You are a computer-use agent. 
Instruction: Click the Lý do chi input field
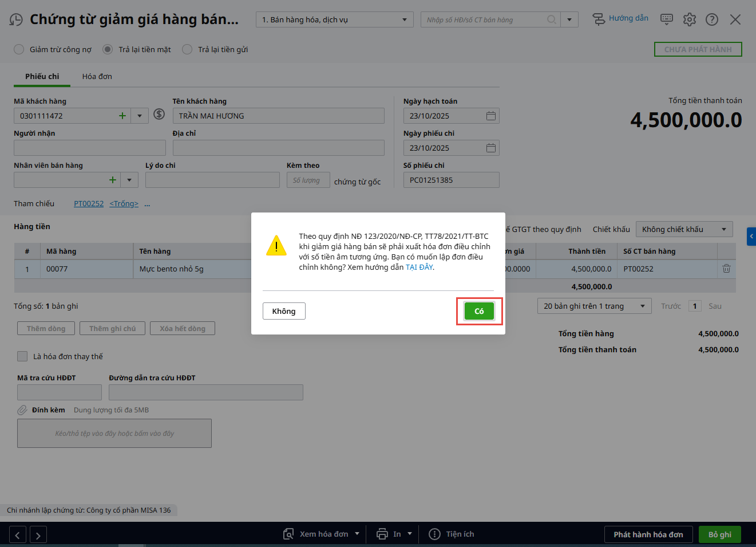pyautogui.click(x=212, y=180)
